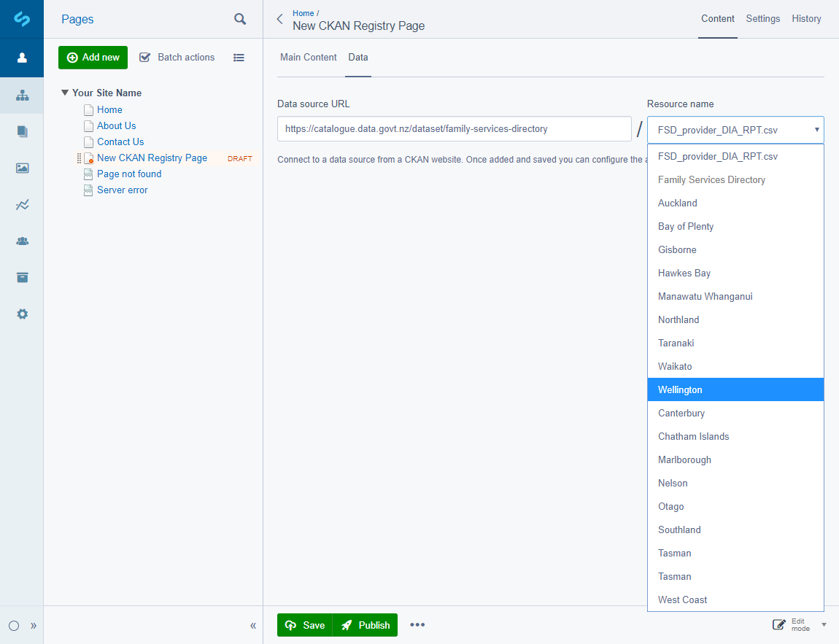This screenshot has height=644, width=839.
Task: Open the Reports section from the sidebar
Action: tap(22, 205)
